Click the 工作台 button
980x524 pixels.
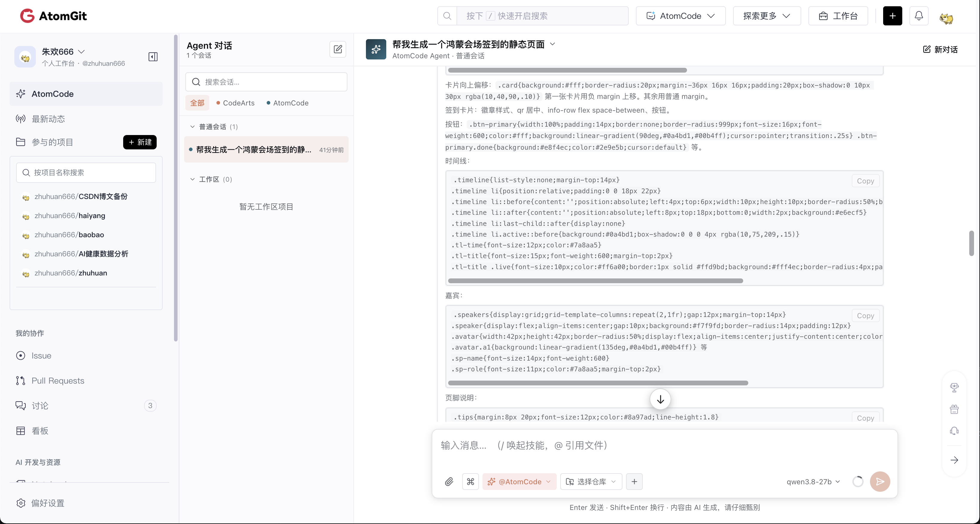(x=838, y=16)
